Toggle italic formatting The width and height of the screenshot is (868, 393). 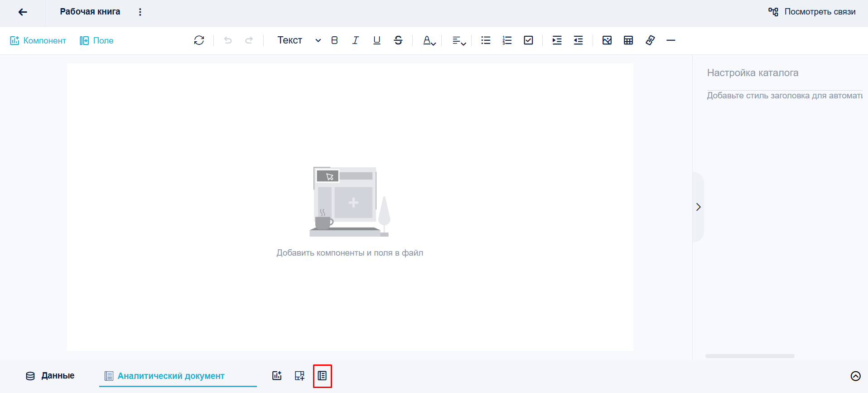pyautogui.click(x=356, y=40)
